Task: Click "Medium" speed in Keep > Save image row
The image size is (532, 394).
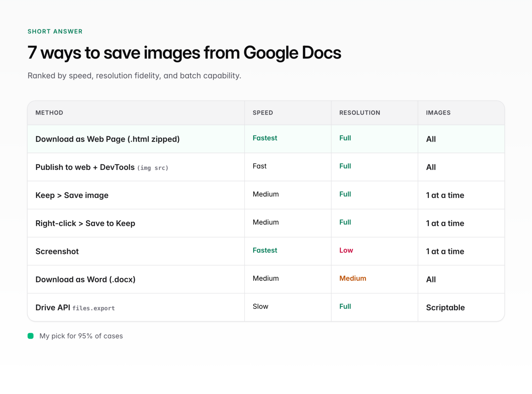Action: (266, 194)
